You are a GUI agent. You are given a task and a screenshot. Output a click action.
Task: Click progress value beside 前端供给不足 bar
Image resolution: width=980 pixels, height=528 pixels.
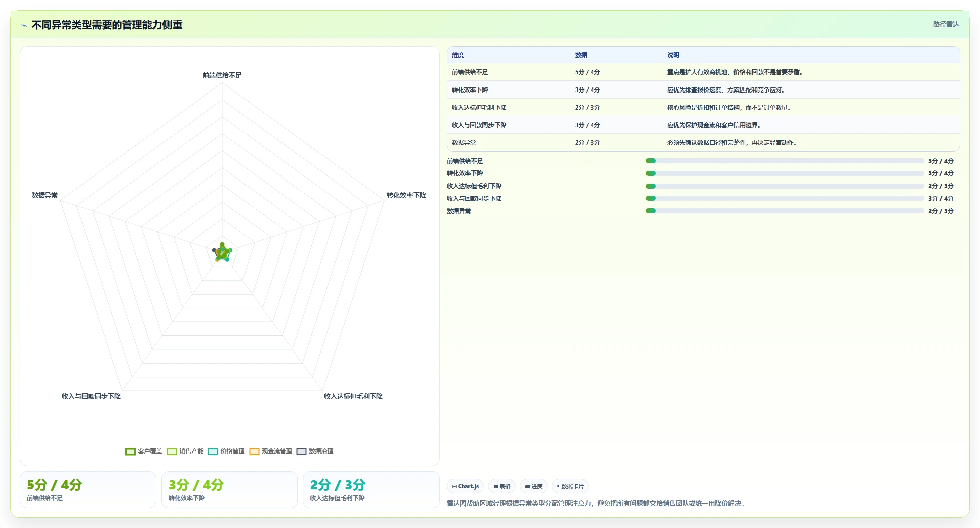[x=941, y=161]
